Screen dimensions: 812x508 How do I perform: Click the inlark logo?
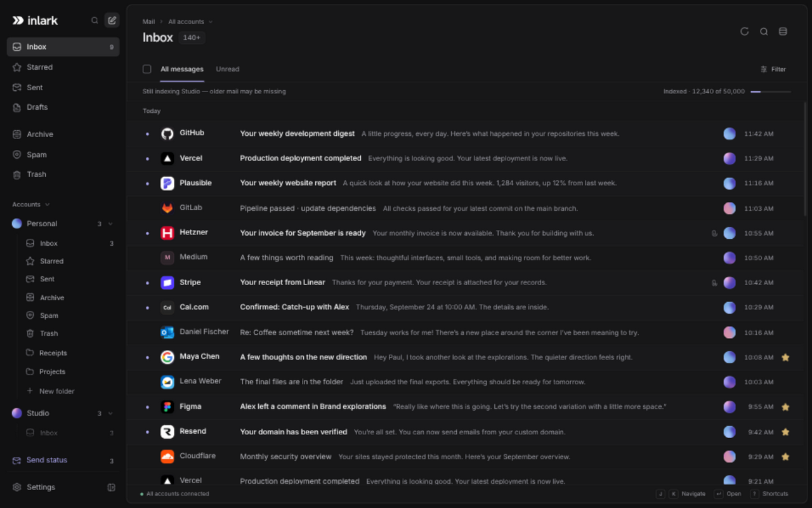point(35,20)
